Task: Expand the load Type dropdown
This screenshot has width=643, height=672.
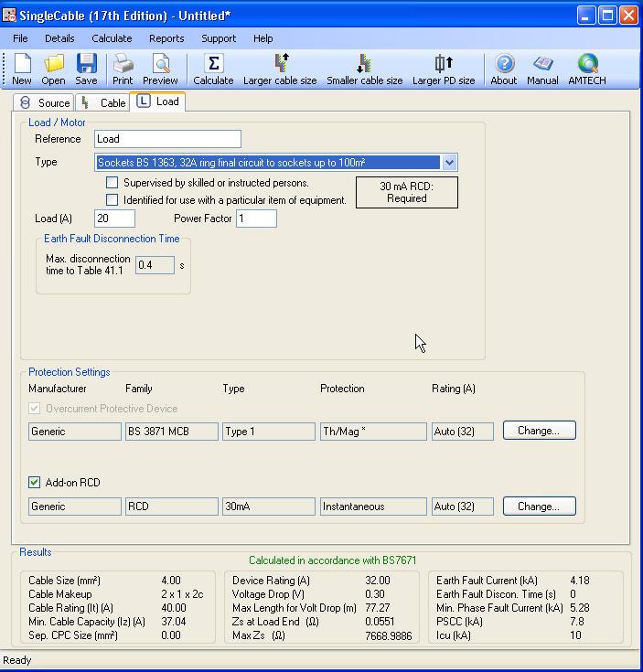Action: [448, 163]
